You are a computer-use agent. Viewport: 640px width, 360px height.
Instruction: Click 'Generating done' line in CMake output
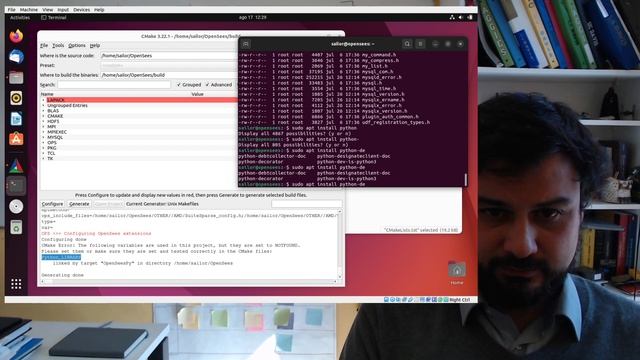[62, 275]
